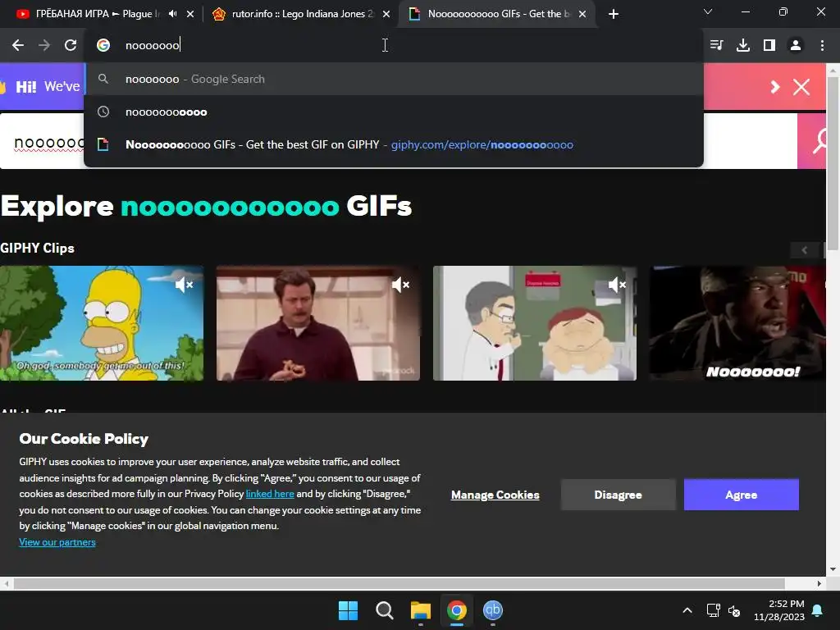The height and width of the screenshot is (630, 840).
Task: Select the history suggestion 'noooooooooooo'
Action: point(394,112)
